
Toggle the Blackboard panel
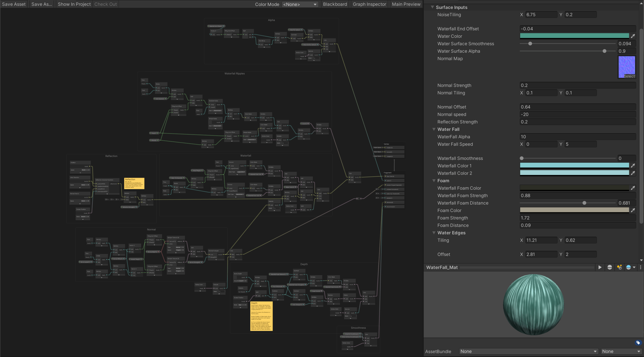click(335, 4)
